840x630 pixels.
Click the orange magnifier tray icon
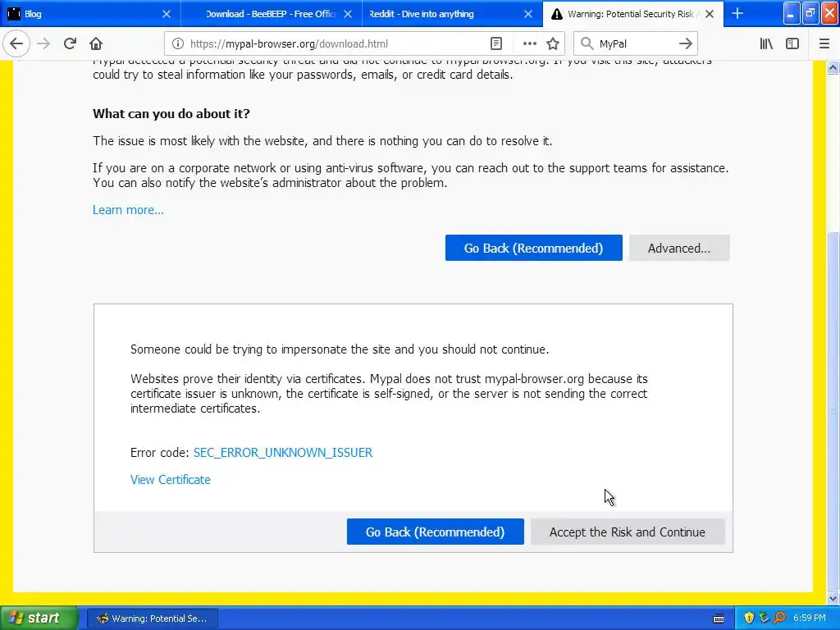pos(779,619)
